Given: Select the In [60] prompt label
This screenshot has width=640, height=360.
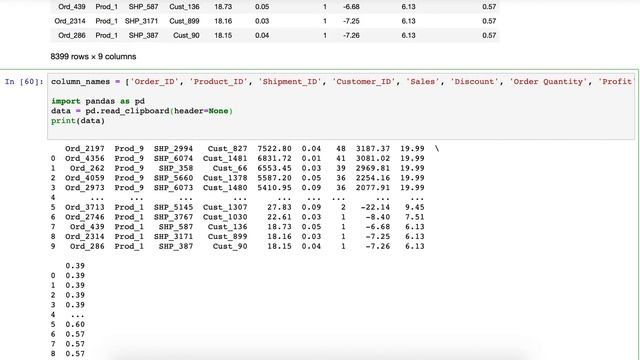Looking at the screenshot, I should [24, 82].
